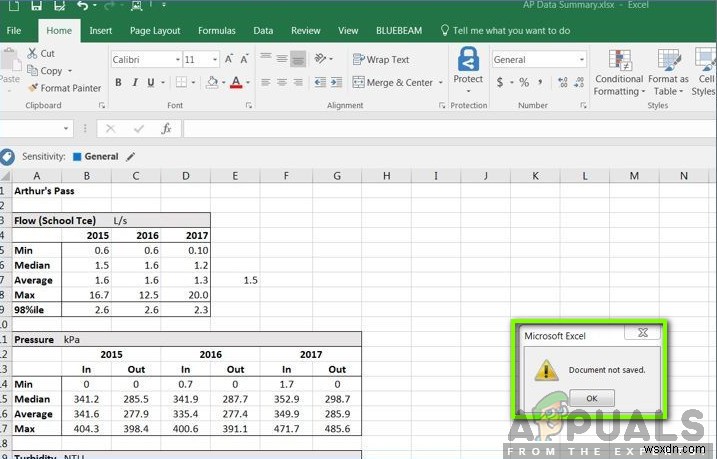Apply Comma Style format
717x459 pixels.
click(x=540, y=82)
